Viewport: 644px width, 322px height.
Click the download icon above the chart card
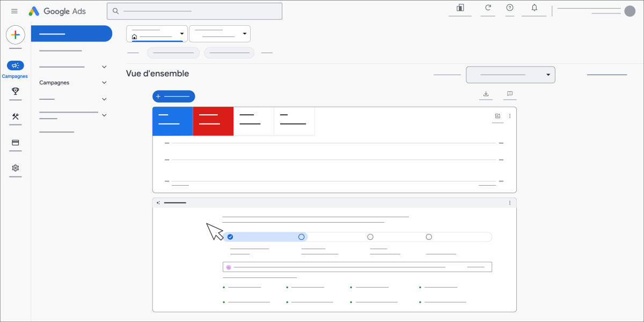(x=486, y=94)
